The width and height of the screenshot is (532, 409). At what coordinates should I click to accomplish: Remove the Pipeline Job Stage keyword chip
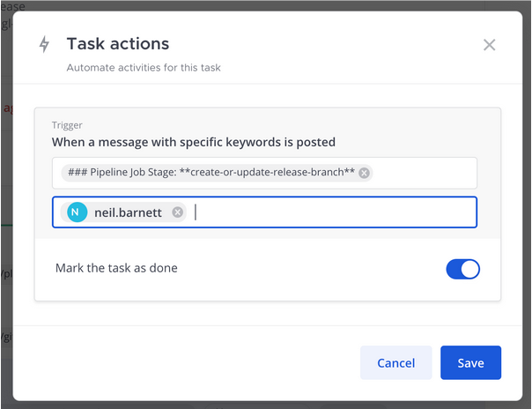[x=364, y=173]
